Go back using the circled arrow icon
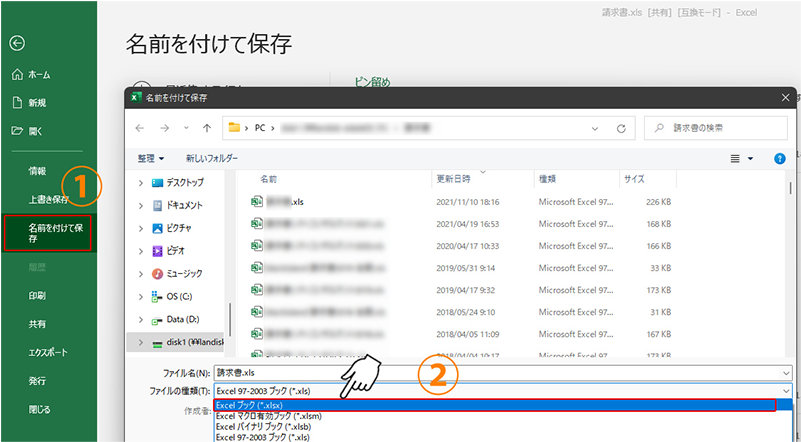 [x=17, y=43]
